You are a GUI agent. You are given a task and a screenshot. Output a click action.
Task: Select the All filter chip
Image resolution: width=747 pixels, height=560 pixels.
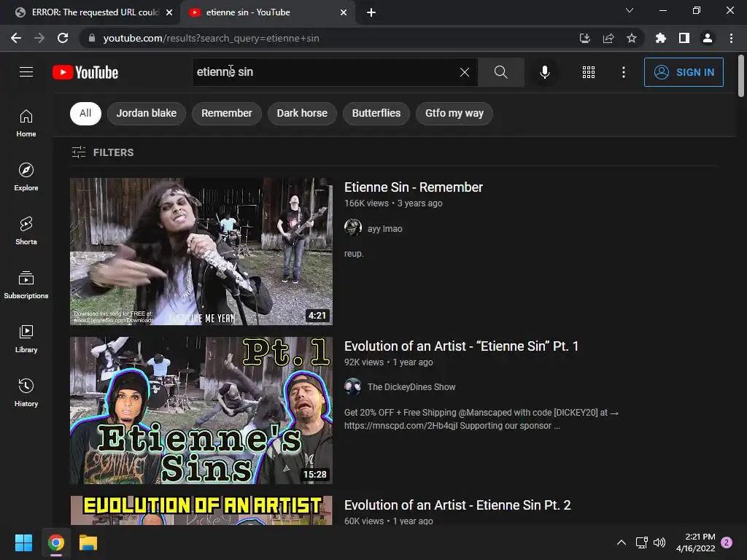point(85,113)
